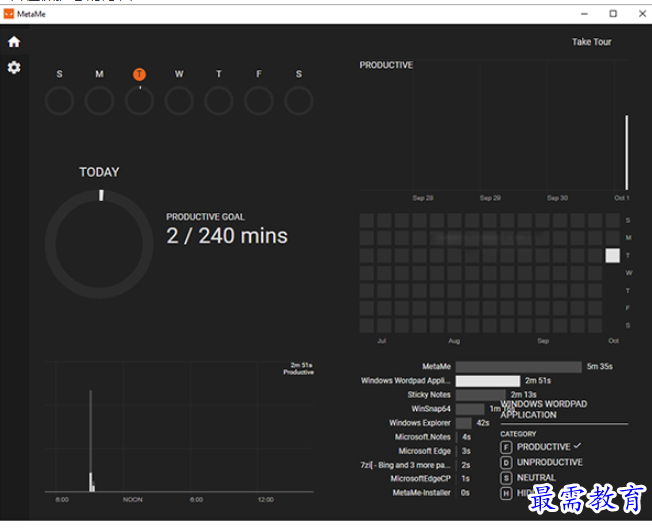Screen dimensions: 652x530
Task: Set category to Unproductive
Action: tap(549, 462)
